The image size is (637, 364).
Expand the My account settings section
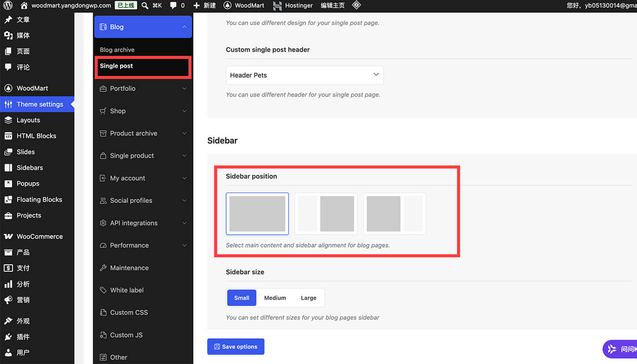coord(143,178)
